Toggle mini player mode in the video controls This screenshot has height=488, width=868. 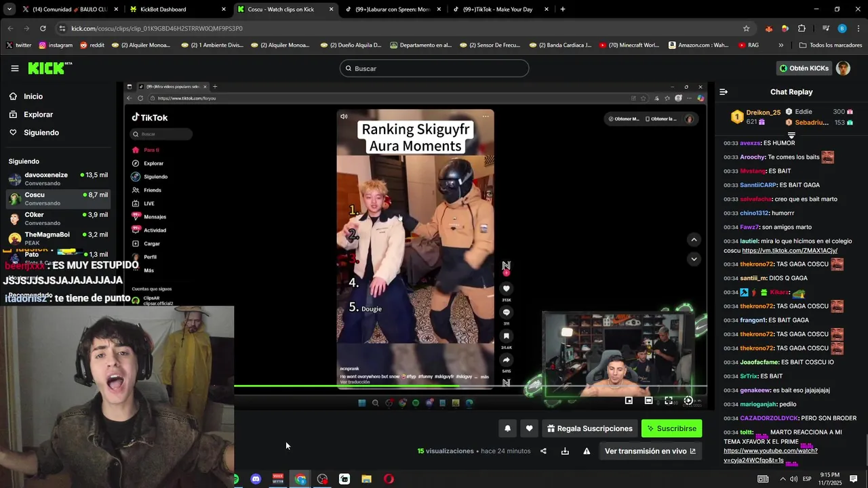tap(629, 401)
